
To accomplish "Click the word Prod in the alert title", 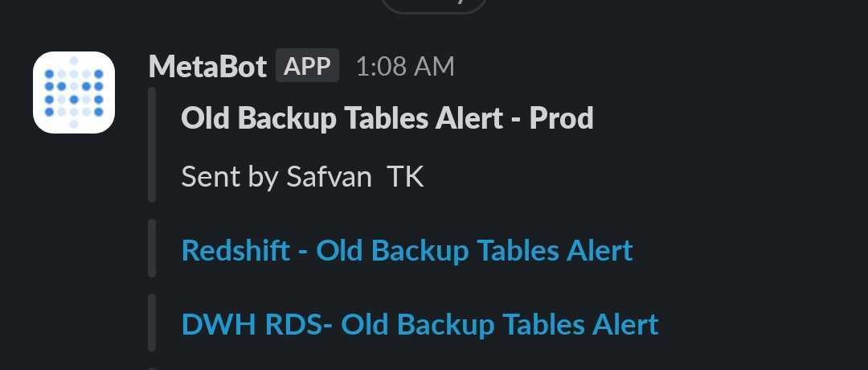I will [x=561, y=118].
